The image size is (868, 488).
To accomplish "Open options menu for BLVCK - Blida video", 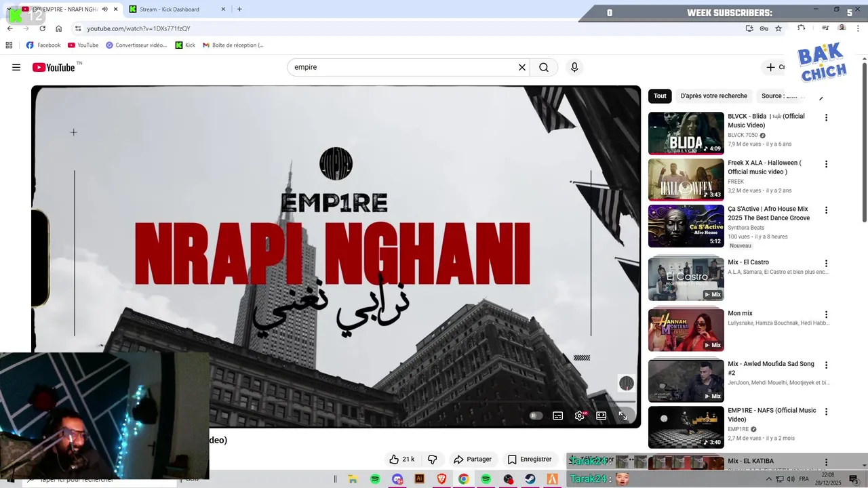I will pos(826,117).
